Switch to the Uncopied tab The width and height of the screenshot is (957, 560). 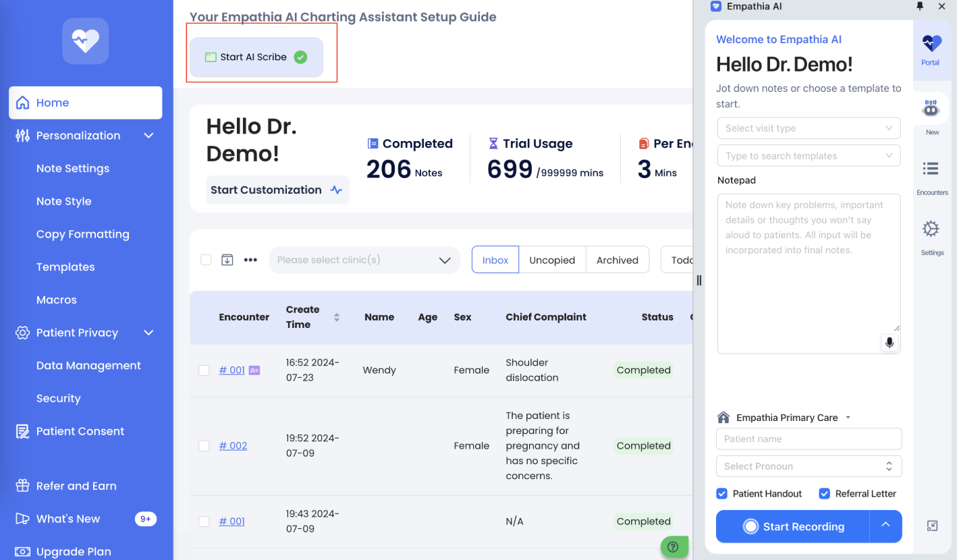(x=552, y=260)
